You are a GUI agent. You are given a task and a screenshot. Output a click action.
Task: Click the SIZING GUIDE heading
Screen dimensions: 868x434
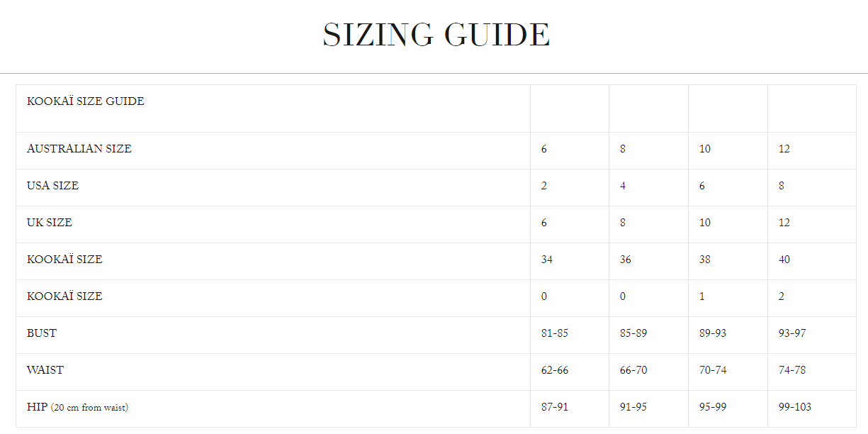436,35
